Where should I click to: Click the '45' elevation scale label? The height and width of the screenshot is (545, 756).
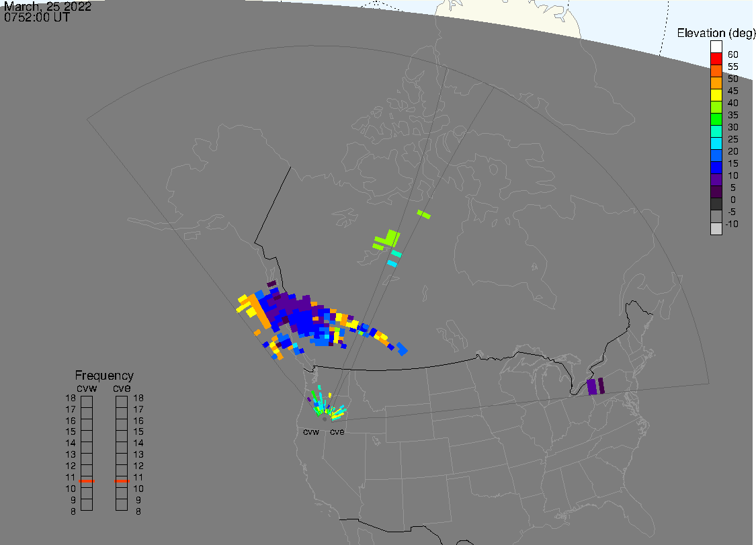pyautogui.click(x=733, y=91)
